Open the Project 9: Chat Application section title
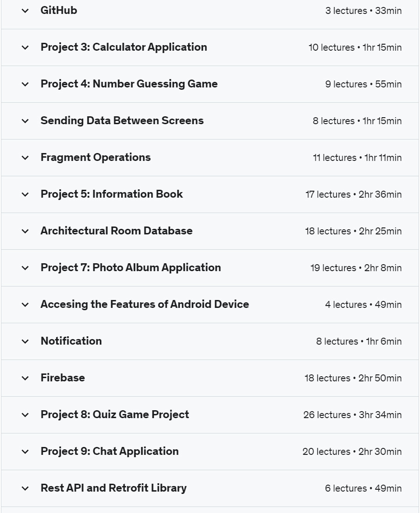420x513 pixels. (x=110, y=451)
